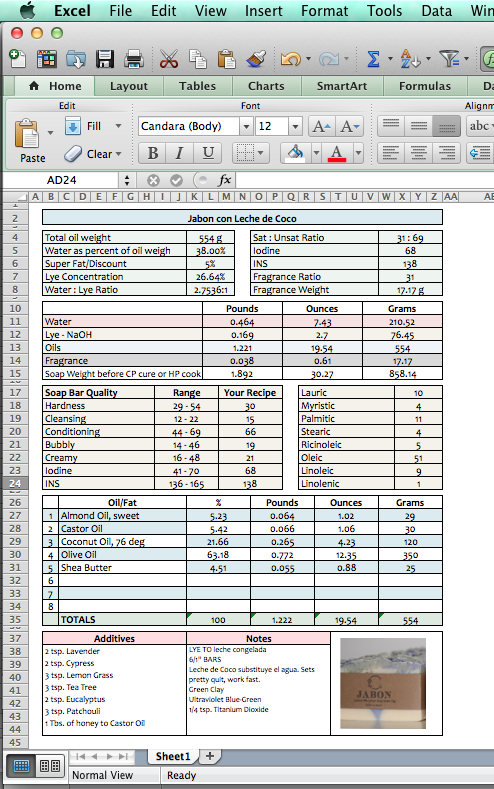This screenshot has width=494, height=789.
Task: Open the fx function builder
Action: (224, 180)
